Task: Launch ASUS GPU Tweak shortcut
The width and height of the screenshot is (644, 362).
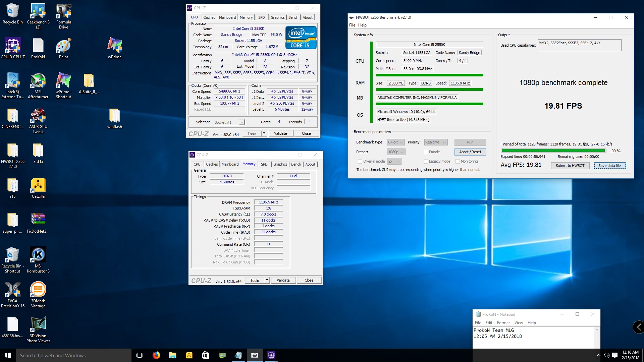Action: point(38,121)
